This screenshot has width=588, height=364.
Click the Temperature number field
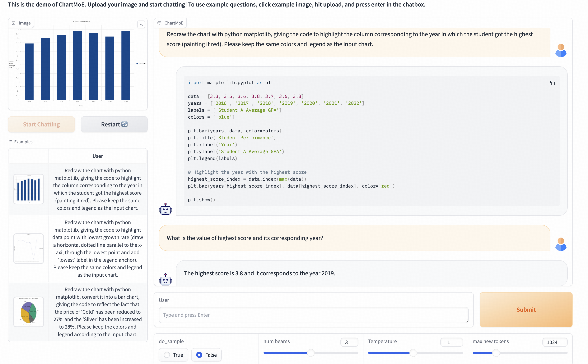tap(451, 342)
